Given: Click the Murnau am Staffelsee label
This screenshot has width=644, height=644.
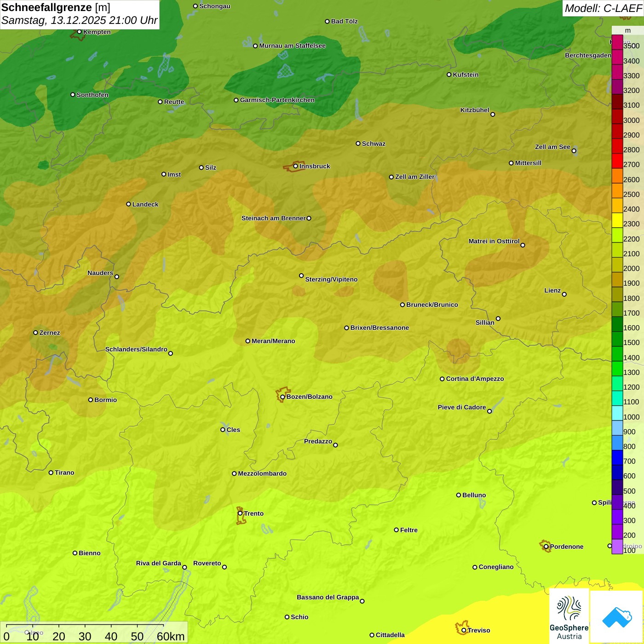Looking at the screenshot, I should click(x=292, y=46).
